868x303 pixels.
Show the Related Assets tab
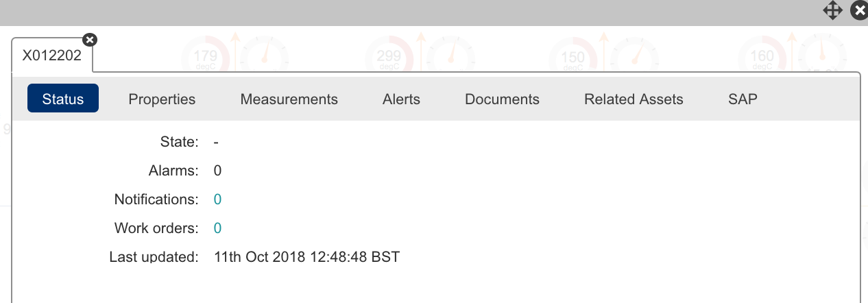click(634, 99)
